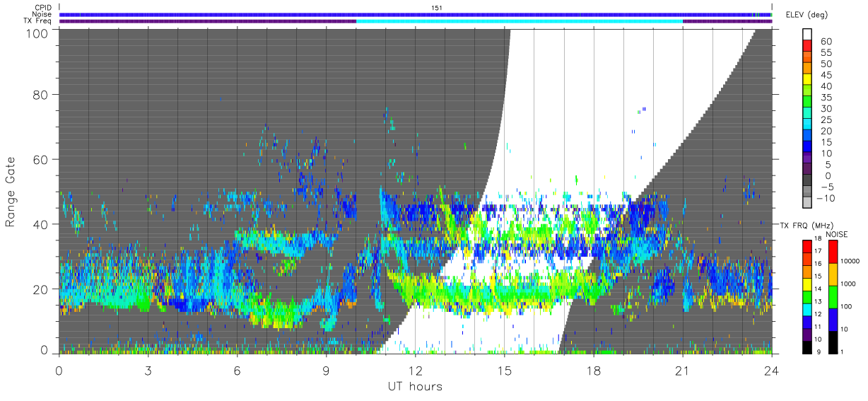The image size is (868, 401).
Task: Click the 30 label on ELEV scale
Action: (825, 108)
